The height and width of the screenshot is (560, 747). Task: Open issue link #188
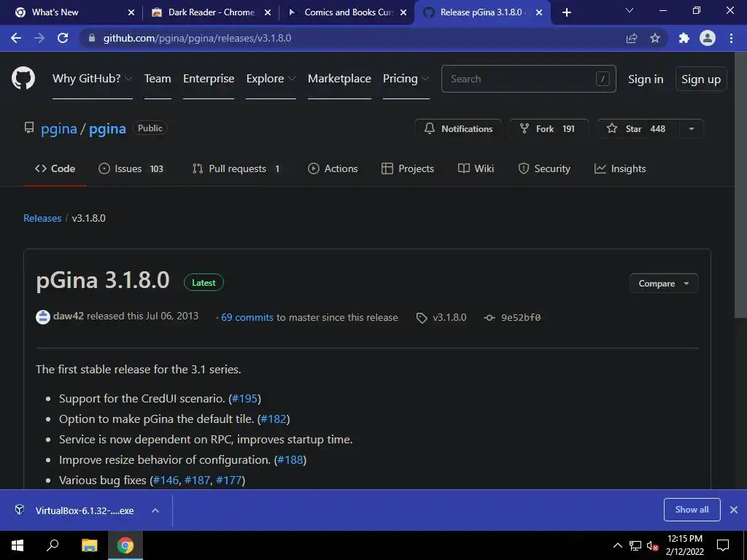coord(290,460)
